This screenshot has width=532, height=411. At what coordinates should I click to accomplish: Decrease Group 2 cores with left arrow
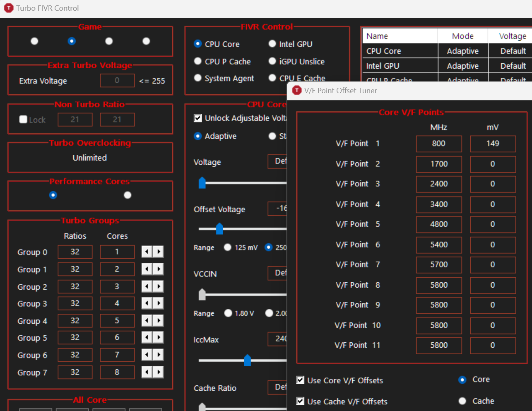point(147,286)
